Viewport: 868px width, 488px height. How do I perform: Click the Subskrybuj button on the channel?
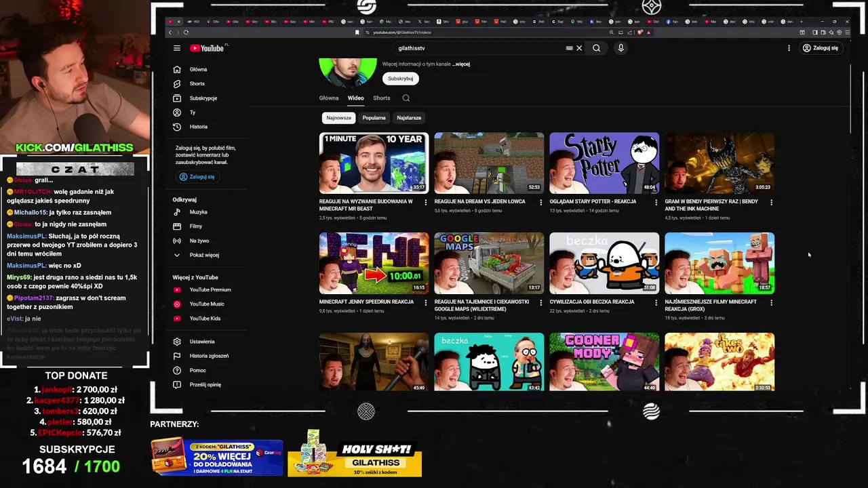400,79
